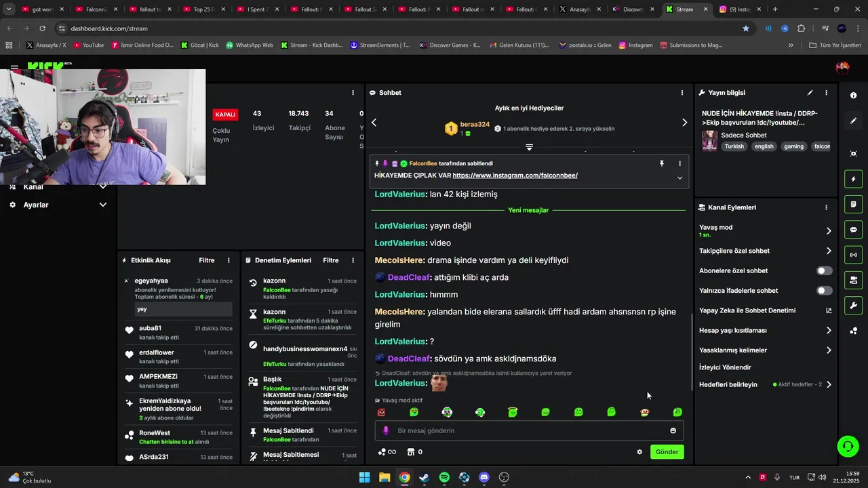
Task: Click the Yeni mesajlar new messages divider
Action: pos(528,210)
